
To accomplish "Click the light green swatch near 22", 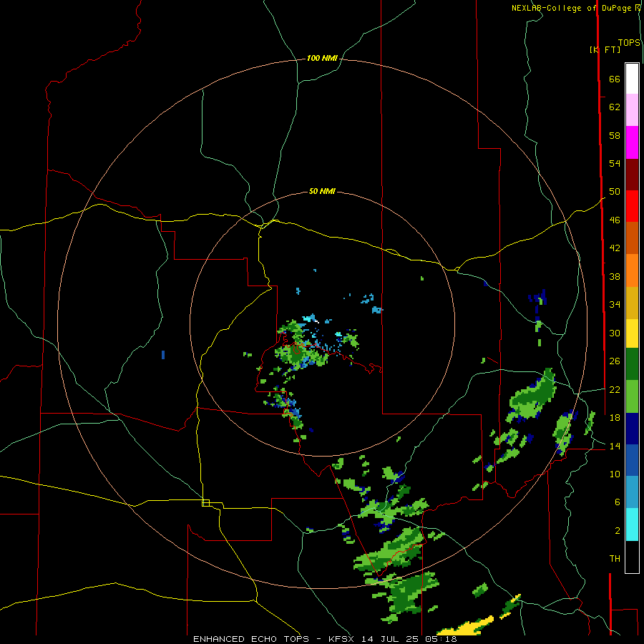I will 632,396.
